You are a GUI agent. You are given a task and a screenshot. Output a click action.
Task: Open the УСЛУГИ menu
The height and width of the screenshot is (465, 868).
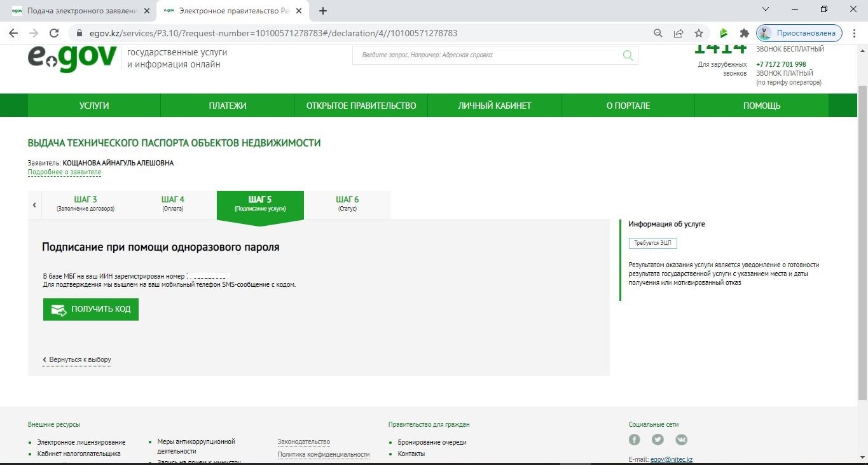tap(94, 106)
